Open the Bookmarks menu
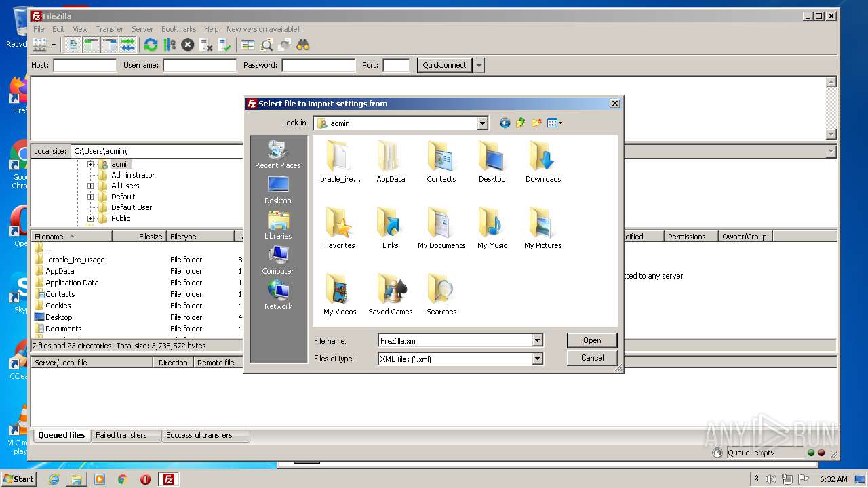Image resolution: width=868 pixels, height=488 pixels. tap(178, 29)
